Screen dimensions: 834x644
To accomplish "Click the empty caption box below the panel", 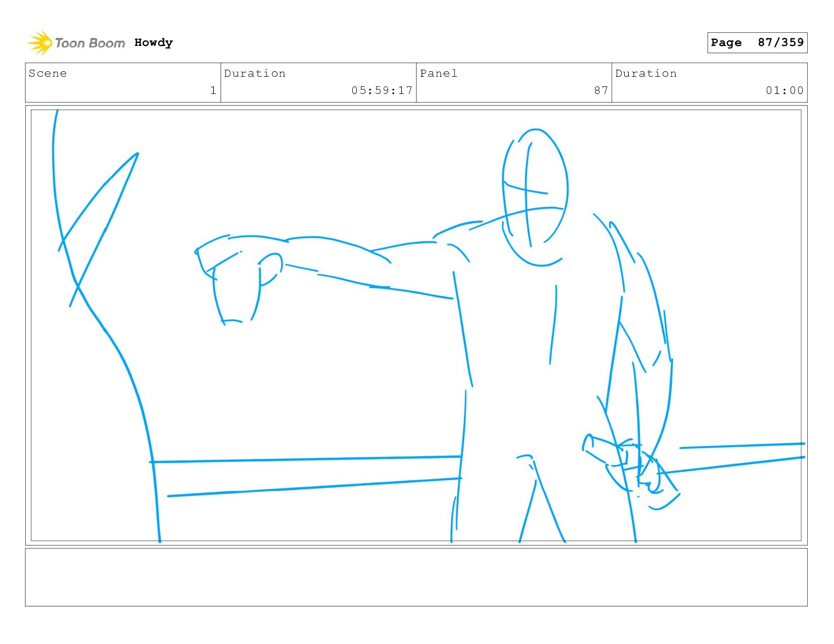I will tap(416, 577).
